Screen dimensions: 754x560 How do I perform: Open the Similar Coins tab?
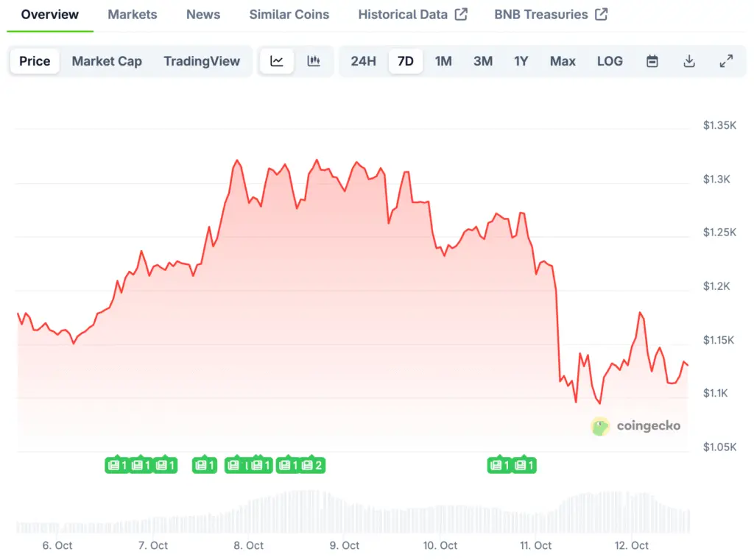click(289, 14)
